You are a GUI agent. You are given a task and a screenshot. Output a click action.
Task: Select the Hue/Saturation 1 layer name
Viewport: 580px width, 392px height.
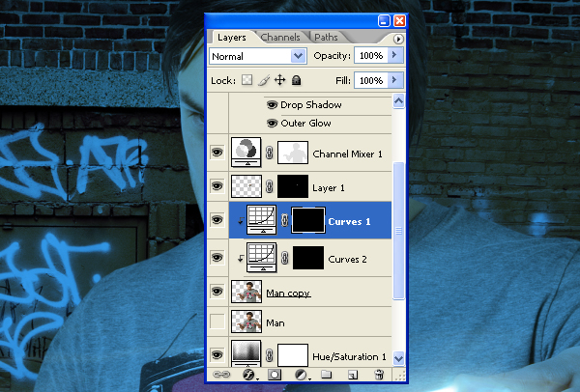point(349,357)
